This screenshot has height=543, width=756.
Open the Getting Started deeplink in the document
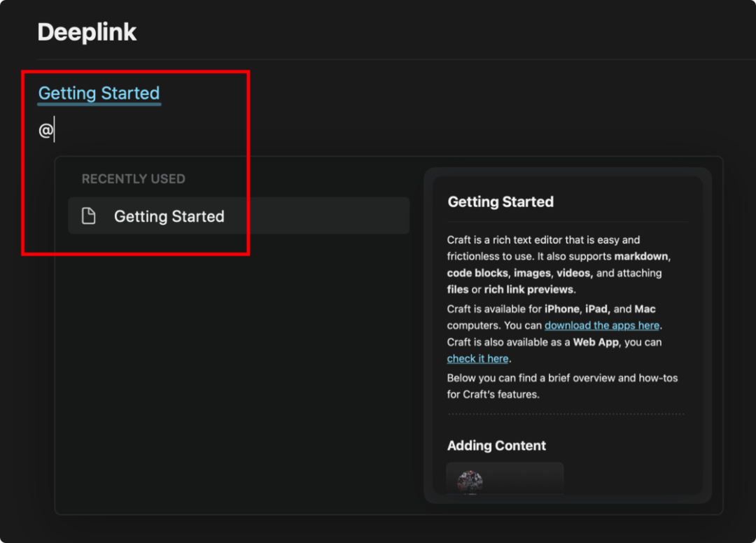pyautogui.click(x=99, y=93)
